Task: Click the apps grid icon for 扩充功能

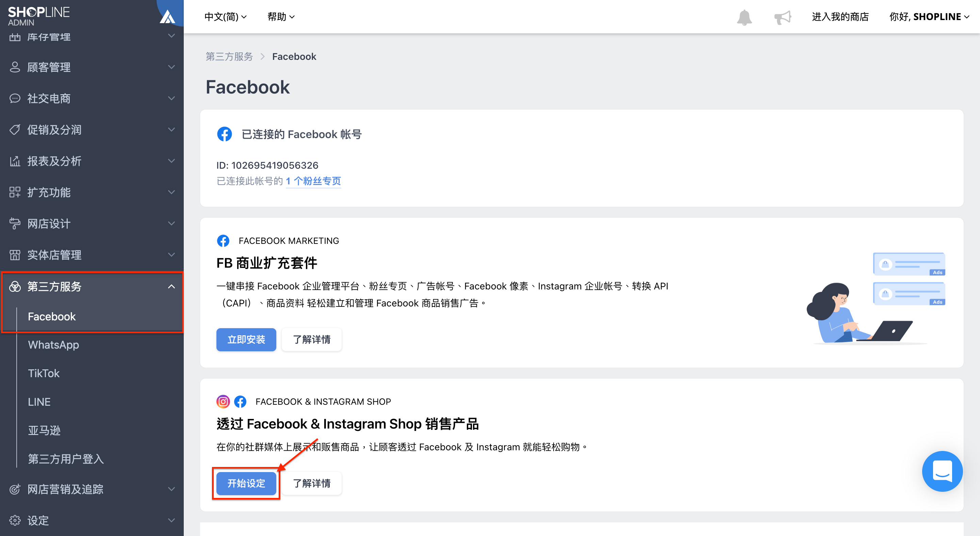Action: click(x=15, y=192)
